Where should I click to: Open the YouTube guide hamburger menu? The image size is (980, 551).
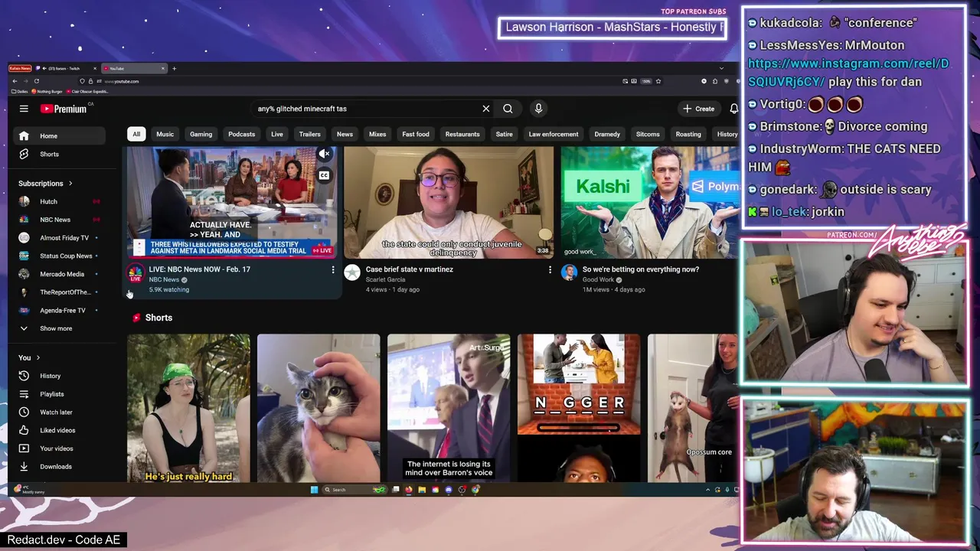(24, 109)
